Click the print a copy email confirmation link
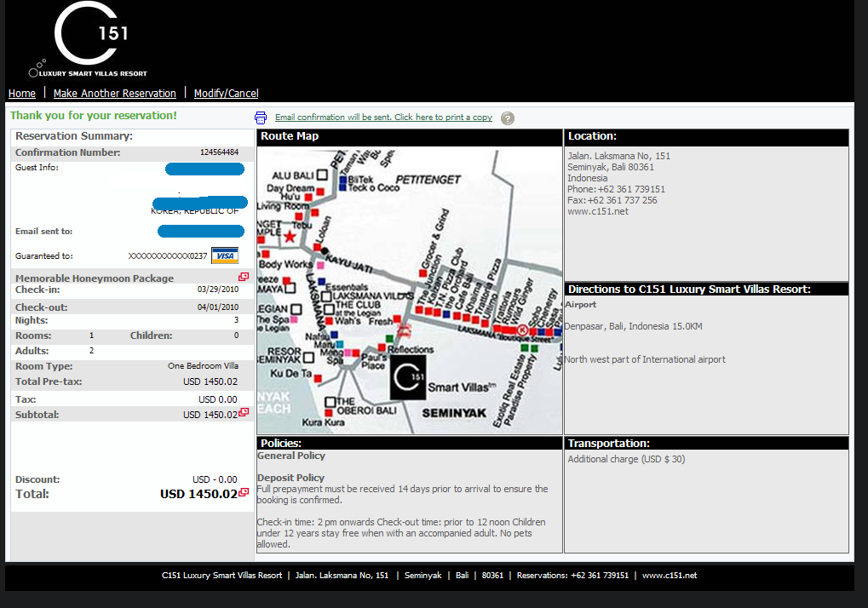 [x=383, y=118]
